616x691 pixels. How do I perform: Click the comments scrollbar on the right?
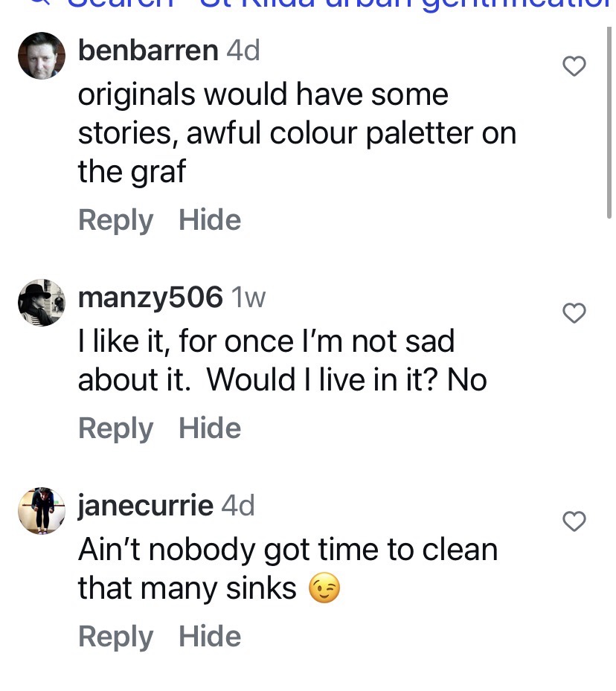[x=609, y=119]
